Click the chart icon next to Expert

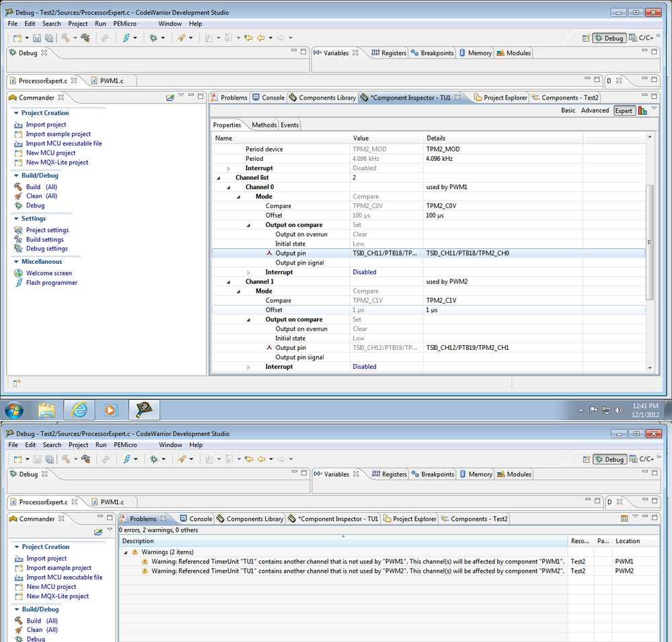[642, 110]
